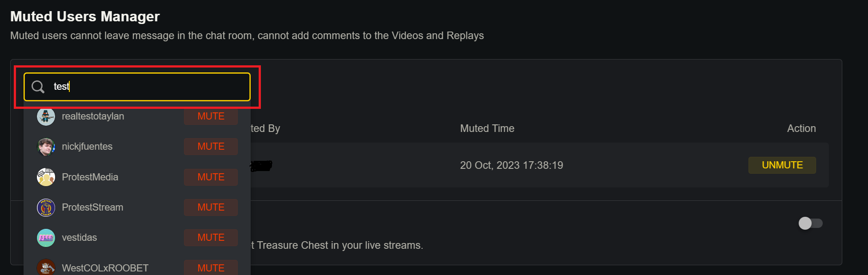This screenshot has width=868, height=275.
Task: Mute user ProtestMedia
Action: [211, 177]
